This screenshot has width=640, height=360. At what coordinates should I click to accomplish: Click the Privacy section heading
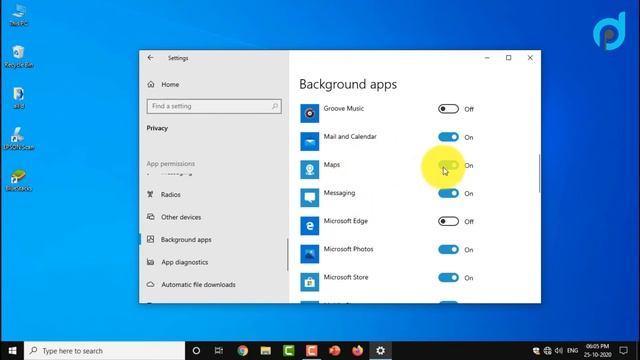[157, 128]
